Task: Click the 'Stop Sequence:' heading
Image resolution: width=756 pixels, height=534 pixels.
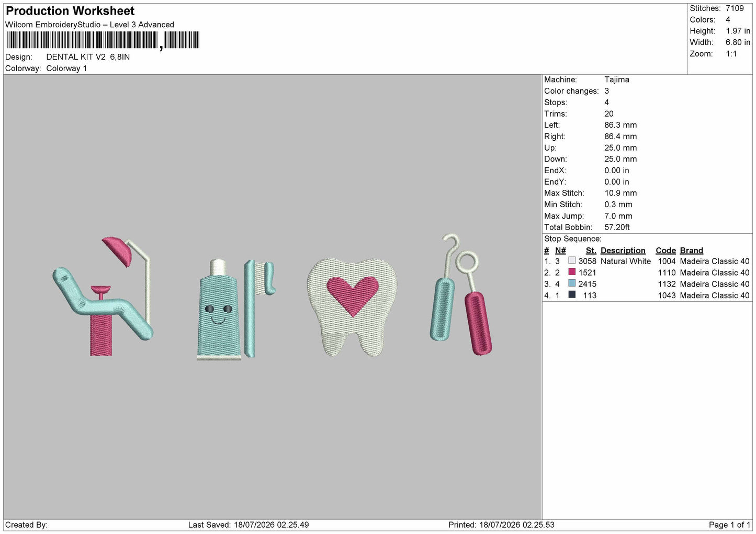Action: click(573, 239)
